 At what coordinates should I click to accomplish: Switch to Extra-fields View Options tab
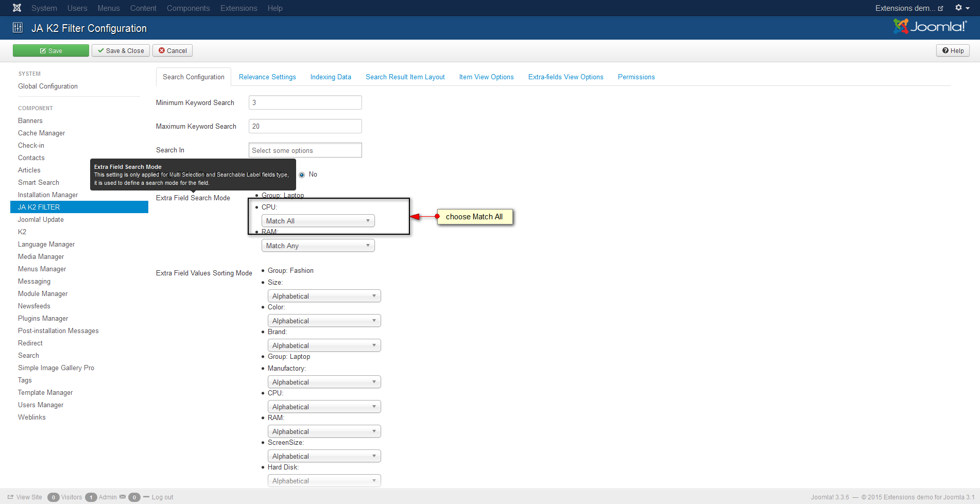(x=566, y=77)
